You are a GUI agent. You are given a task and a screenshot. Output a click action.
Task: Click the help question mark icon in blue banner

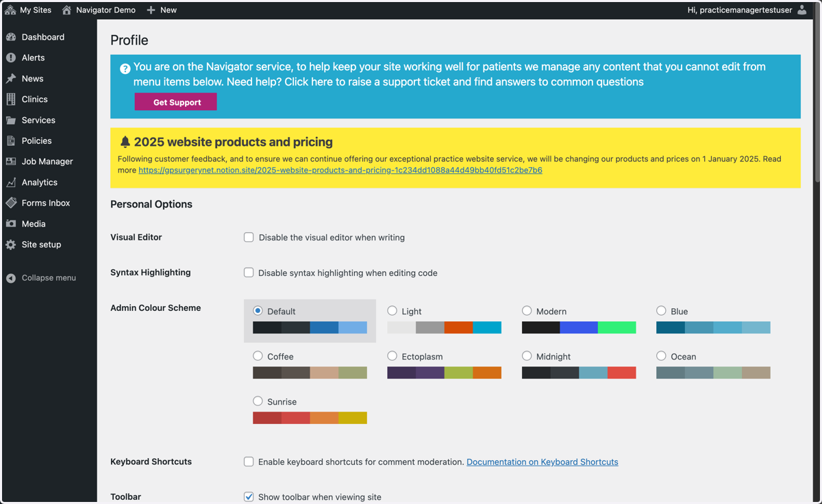pyautogui.click(x=125, y=68)
